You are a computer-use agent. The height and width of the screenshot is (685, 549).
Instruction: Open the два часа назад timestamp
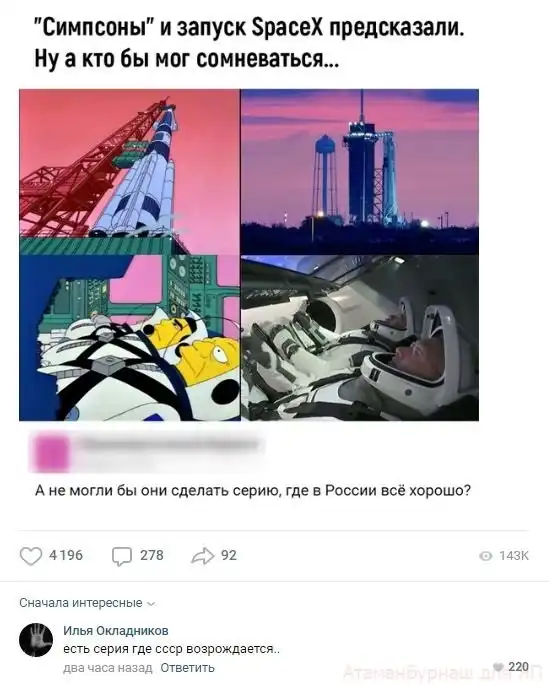click(108, 668)
